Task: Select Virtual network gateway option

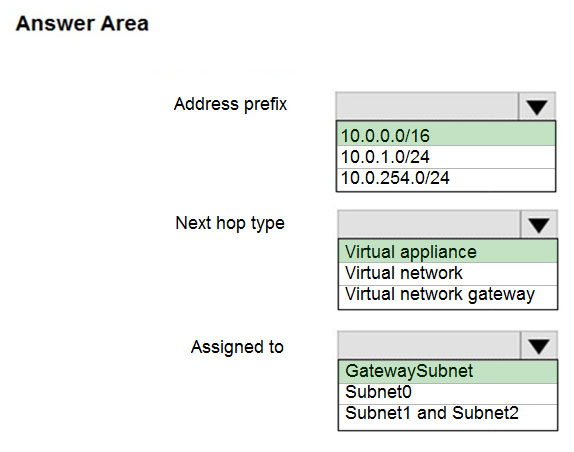Action: tap(448, 296)
